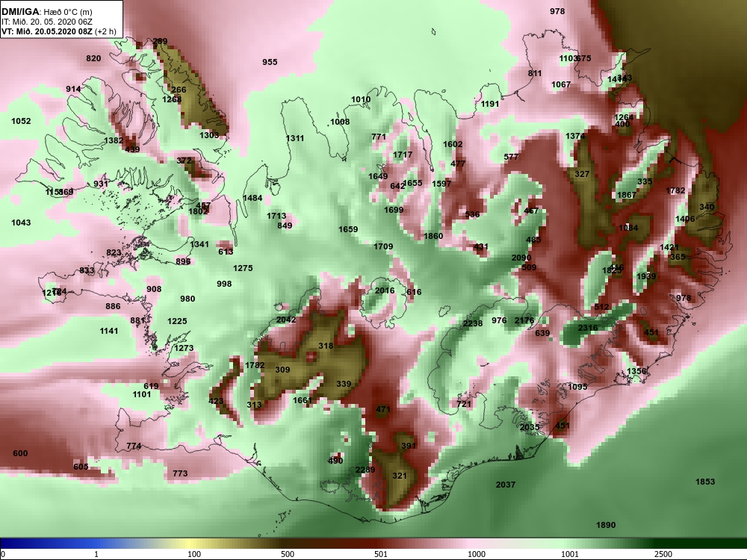Click the map value 1939
The height and width of the screenshot is (560, 747).
[646, 276]
